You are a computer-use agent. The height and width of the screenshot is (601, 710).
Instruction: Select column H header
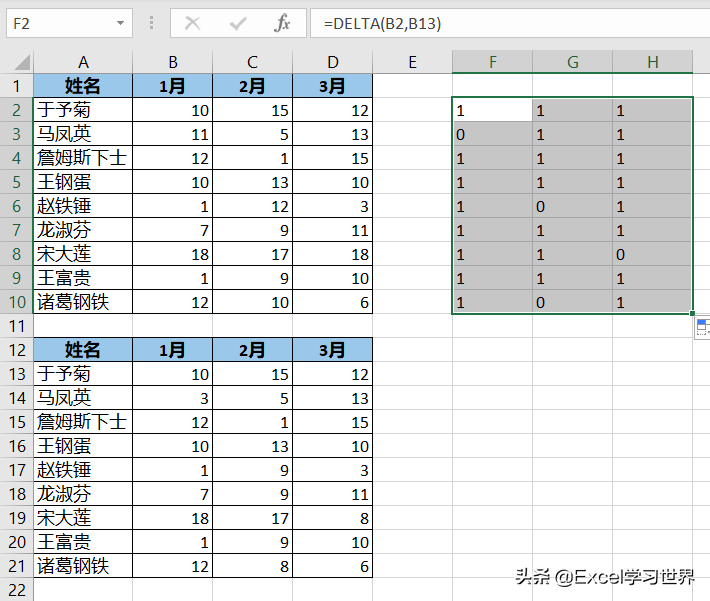652,62
